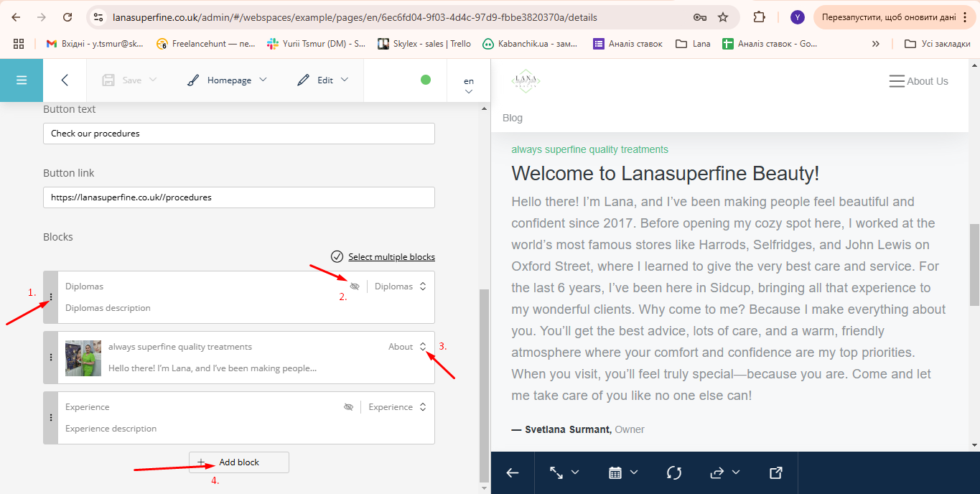Screen dimensions: 980x494
Task: Bookmark this page with the star icon
Action: click(x=723, y=17)
